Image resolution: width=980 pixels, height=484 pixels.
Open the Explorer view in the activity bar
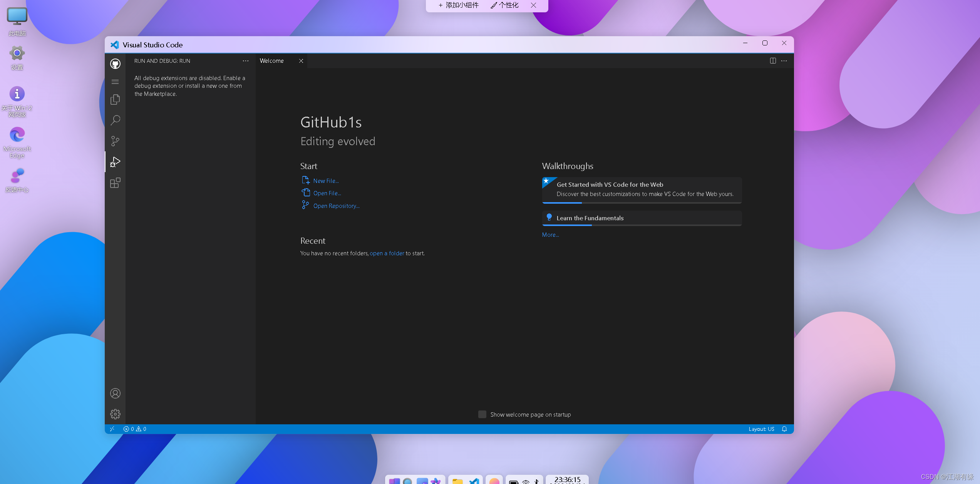coord(115,100)
